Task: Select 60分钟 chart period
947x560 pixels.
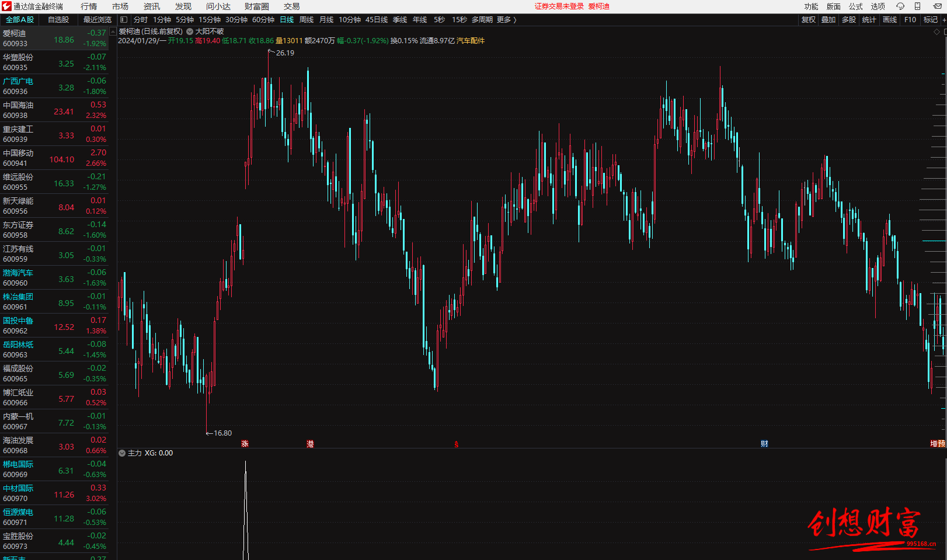Action: click(263, 20)
